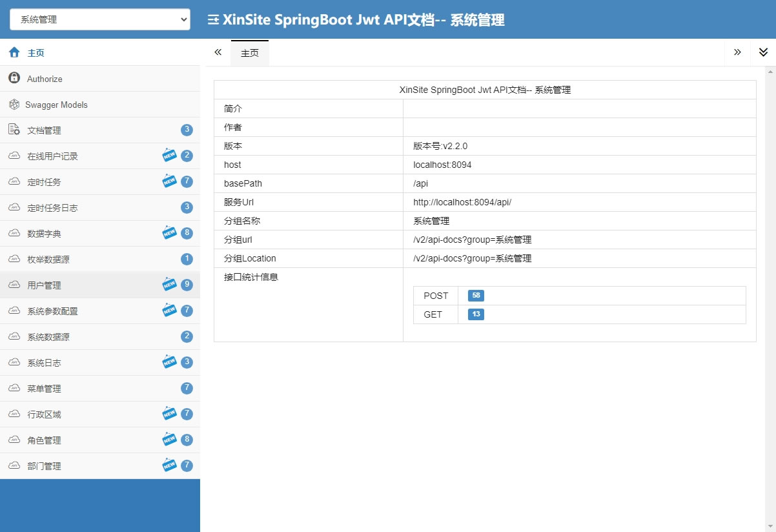
Task: Click cloud icon beside 系统数据源
Action: click(14, 336)
